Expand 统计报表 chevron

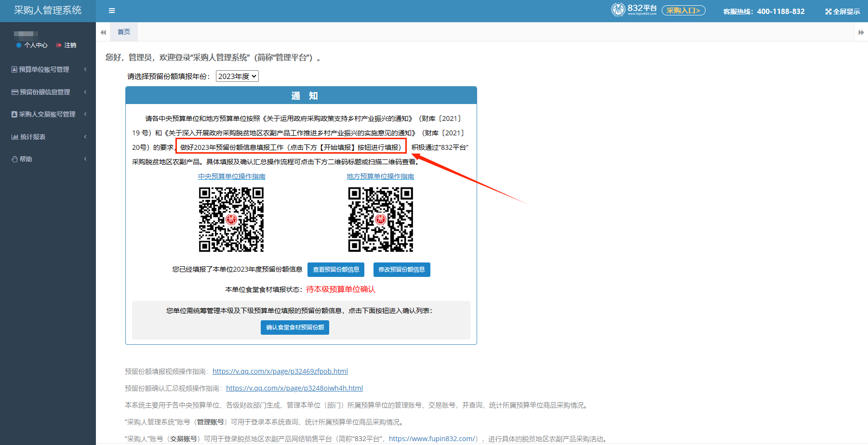(85, 137)
